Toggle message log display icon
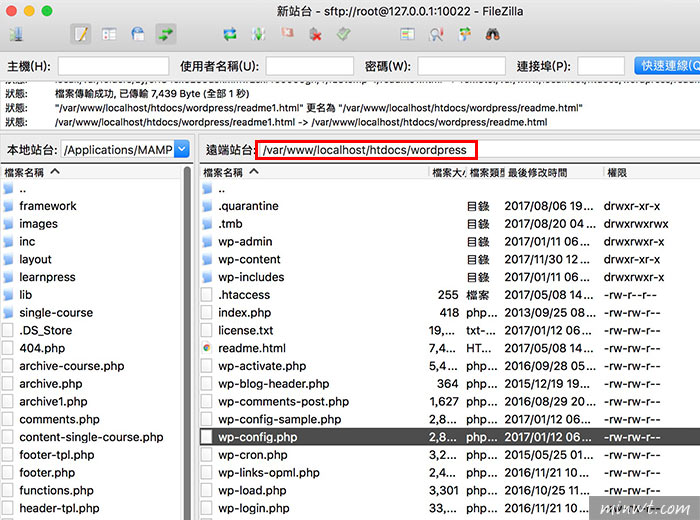700x520 pixels. [x=81, y=34]
